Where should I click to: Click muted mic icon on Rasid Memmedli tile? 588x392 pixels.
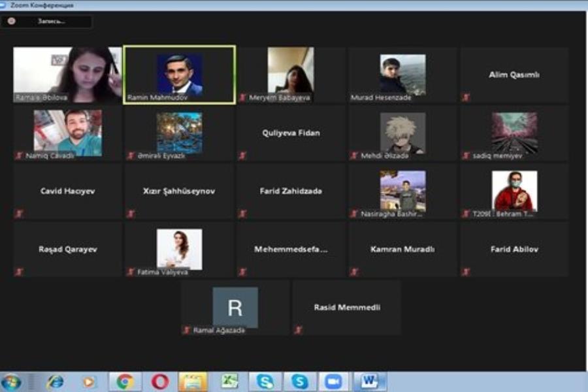tap(299, 330)
